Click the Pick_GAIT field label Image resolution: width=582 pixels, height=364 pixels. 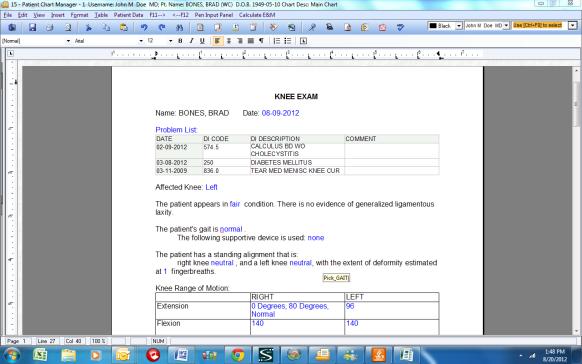[336, 278]
